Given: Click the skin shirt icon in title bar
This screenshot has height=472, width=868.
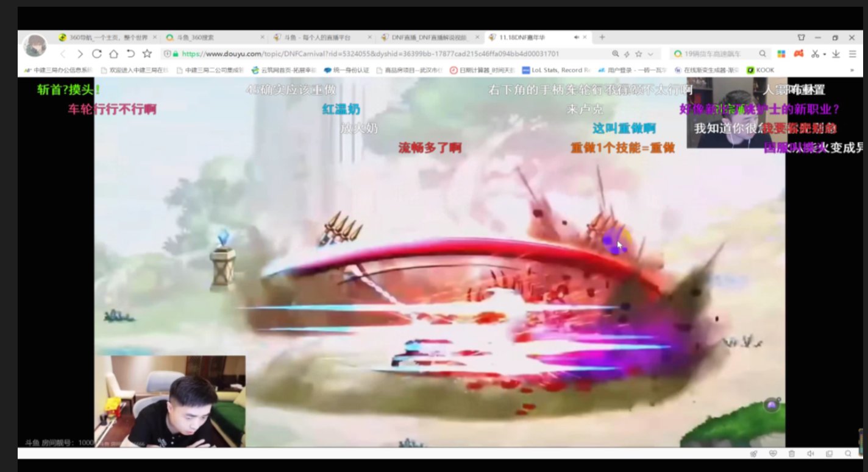Looking at the screenshot, I should [801, 37].
